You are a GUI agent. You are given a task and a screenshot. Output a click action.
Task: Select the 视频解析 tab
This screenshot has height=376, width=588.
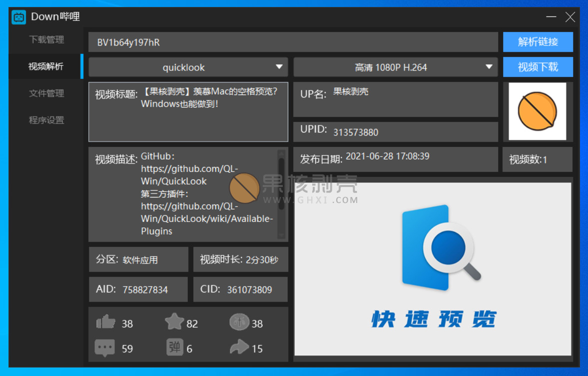(x=46, y=66)
